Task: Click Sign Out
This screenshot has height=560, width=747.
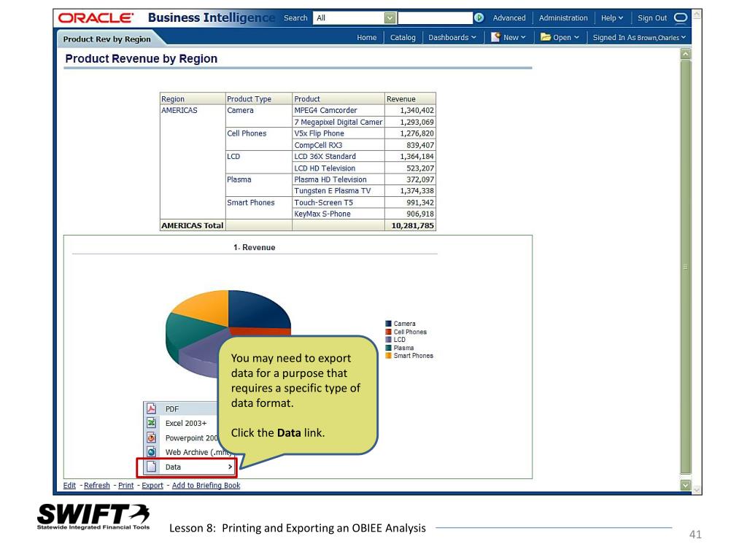Action: pos(652,18)
